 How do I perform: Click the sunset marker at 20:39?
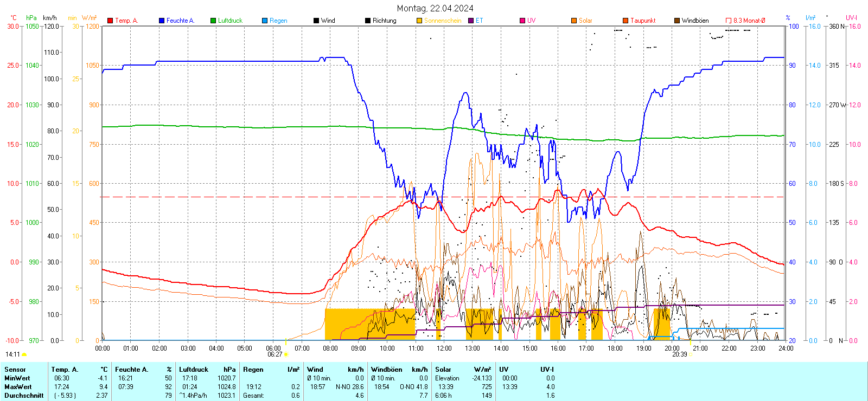(691, 354)
